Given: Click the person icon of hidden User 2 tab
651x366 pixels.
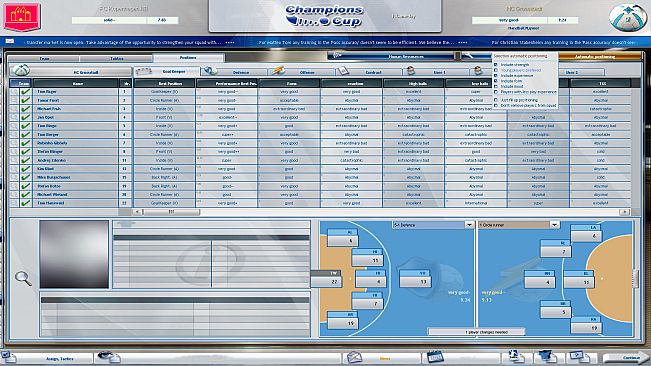Looking at the screenshot, I should coord(478,71).
